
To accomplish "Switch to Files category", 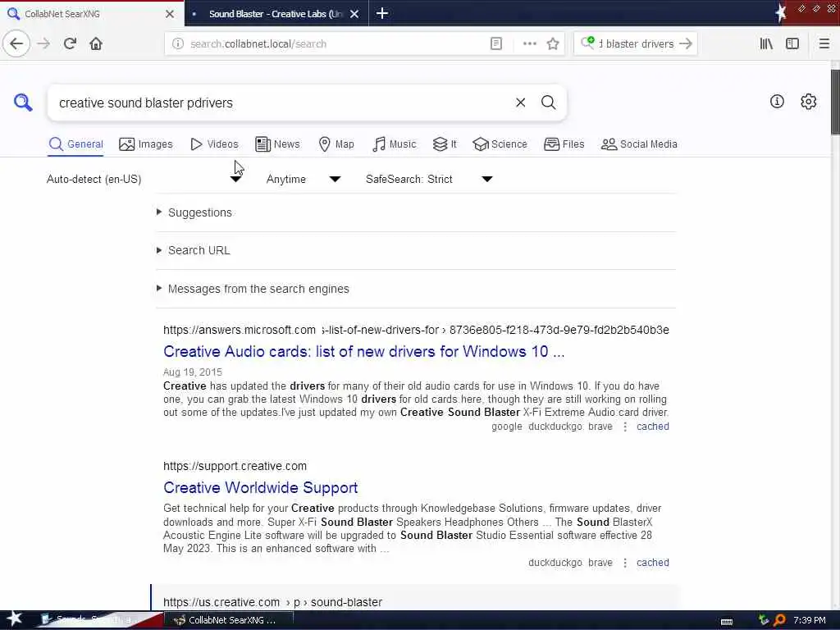I will [x=564, y=144].
